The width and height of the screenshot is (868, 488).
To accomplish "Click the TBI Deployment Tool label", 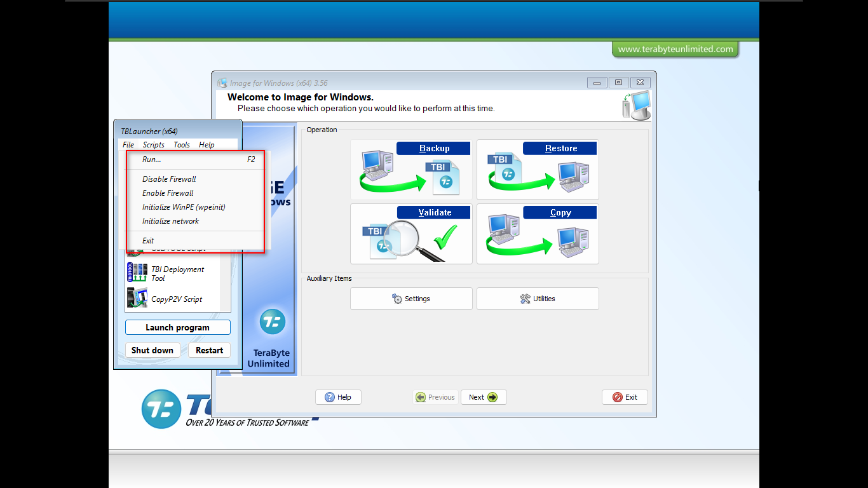I will click(x=177, y=274).
